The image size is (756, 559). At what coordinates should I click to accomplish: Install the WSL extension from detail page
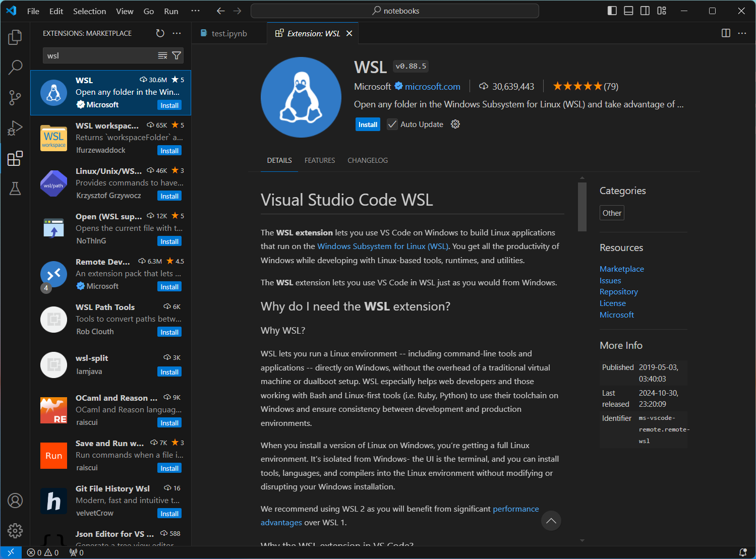click(368, 125)
